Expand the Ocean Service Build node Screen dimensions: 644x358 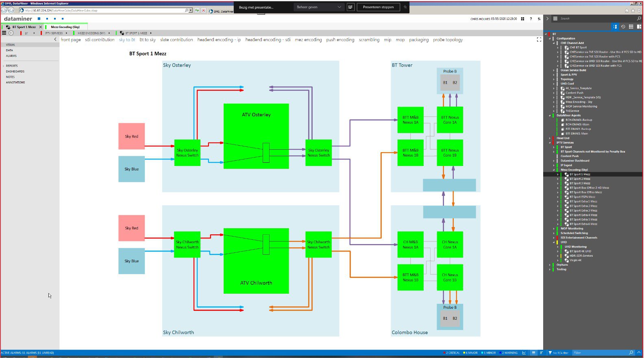(554, 70)
